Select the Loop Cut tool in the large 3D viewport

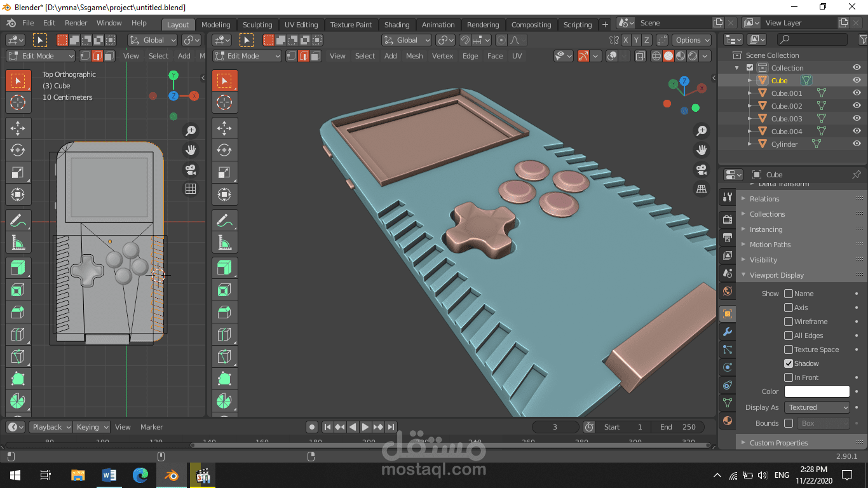(224, 335)
